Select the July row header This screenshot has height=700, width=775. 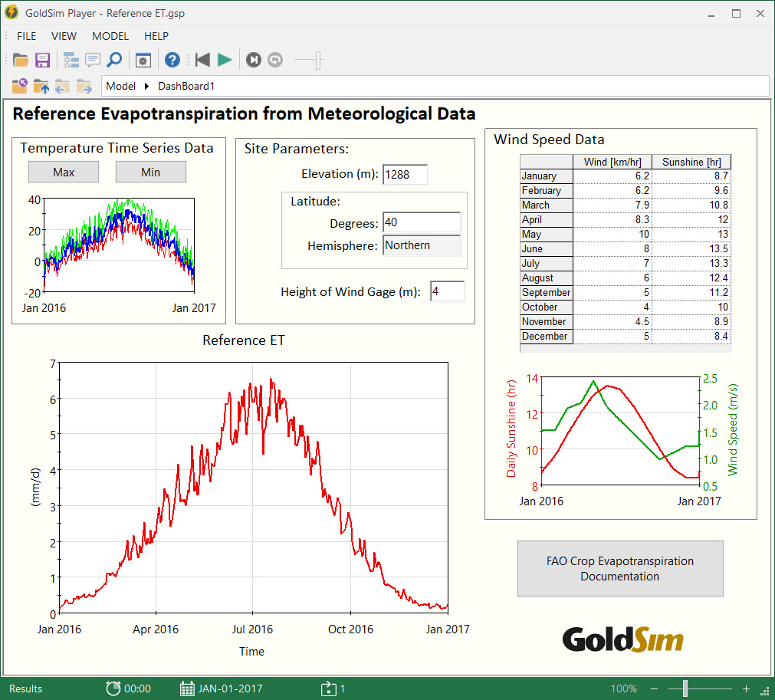coord(546,264)
